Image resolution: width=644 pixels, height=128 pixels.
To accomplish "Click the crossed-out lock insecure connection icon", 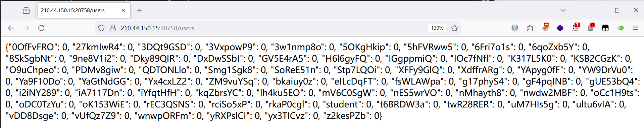I will tap(113, 28).
